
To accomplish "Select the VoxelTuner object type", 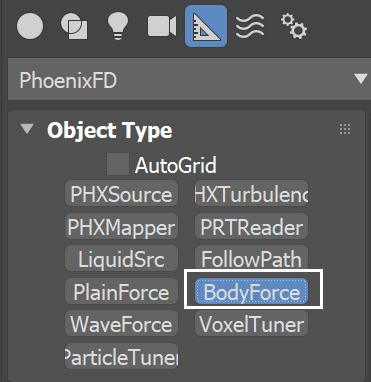I will click(251, 324).
